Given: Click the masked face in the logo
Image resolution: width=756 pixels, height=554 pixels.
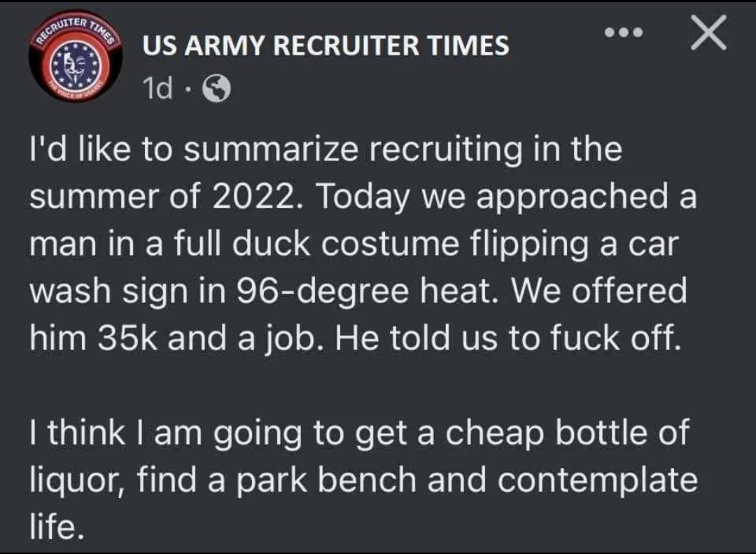Looking at the screenshot, I should [73, 67].
